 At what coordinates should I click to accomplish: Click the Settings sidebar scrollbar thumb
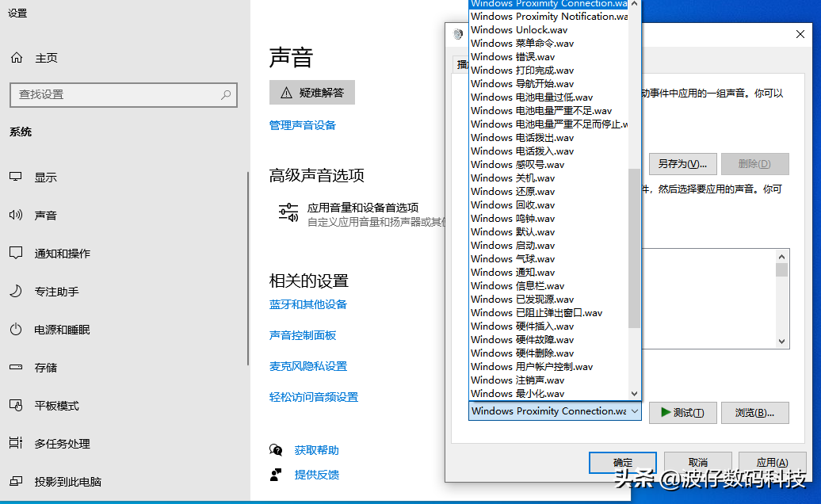click(248, 269)
